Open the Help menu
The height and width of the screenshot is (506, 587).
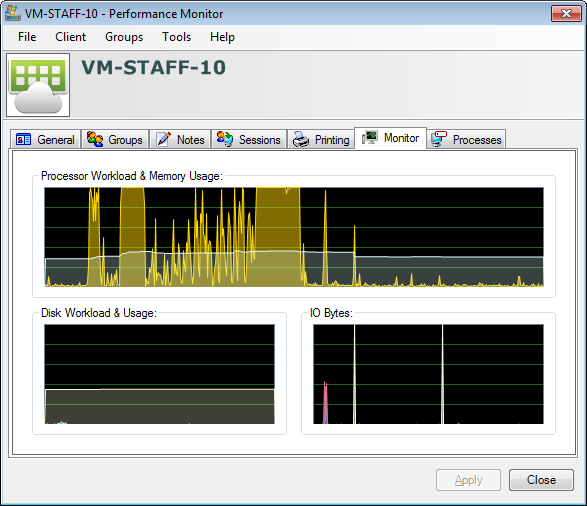coord(222,37)
